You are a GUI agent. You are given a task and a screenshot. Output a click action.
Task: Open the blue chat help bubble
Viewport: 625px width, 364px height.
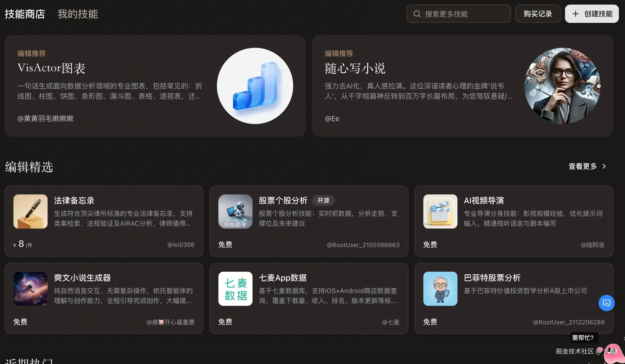[x=606, y=303]
